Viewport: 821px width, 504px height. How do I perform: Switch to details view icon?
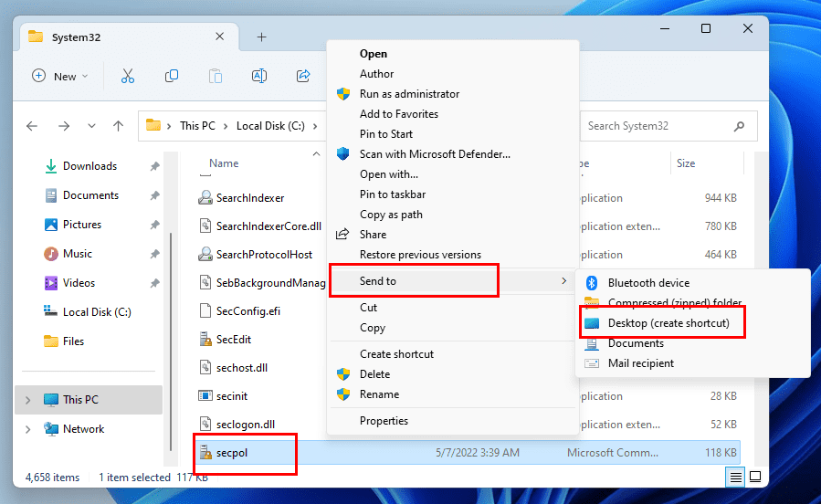pyautogui.click(x=735, y=477)
